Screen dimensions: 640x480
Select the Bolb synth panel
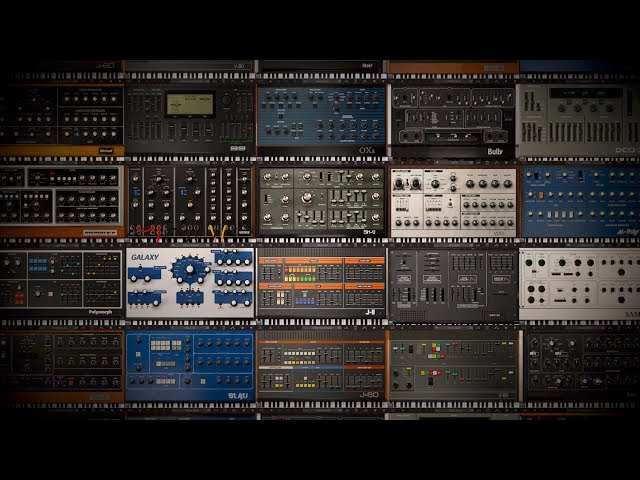point(452,121)
